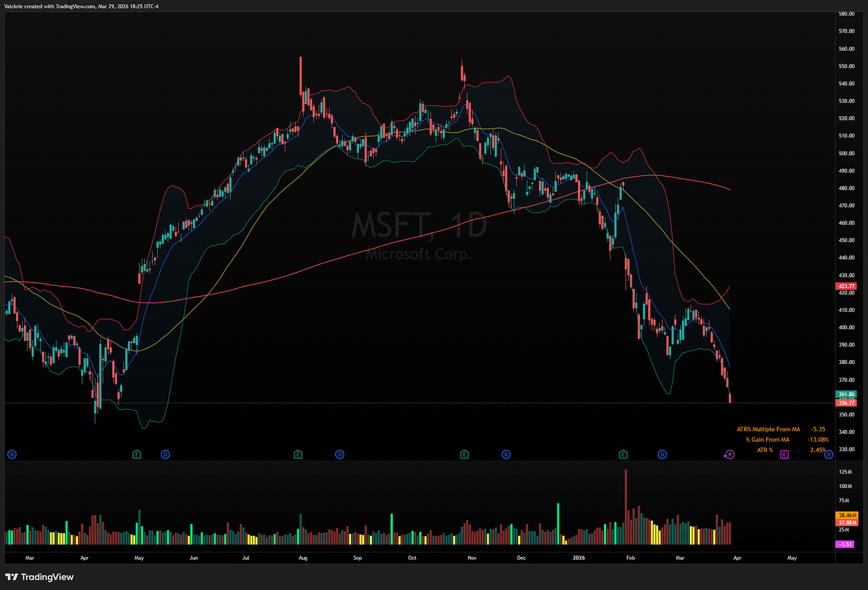Click the Nov label on time axis
868x590 pixels.
472,558
